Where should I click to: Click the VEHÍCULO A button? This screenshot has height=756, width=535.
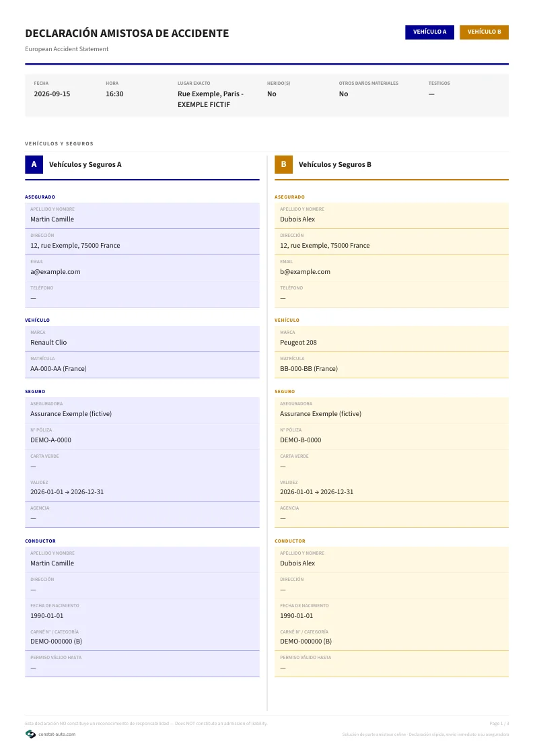click(429, 32)
